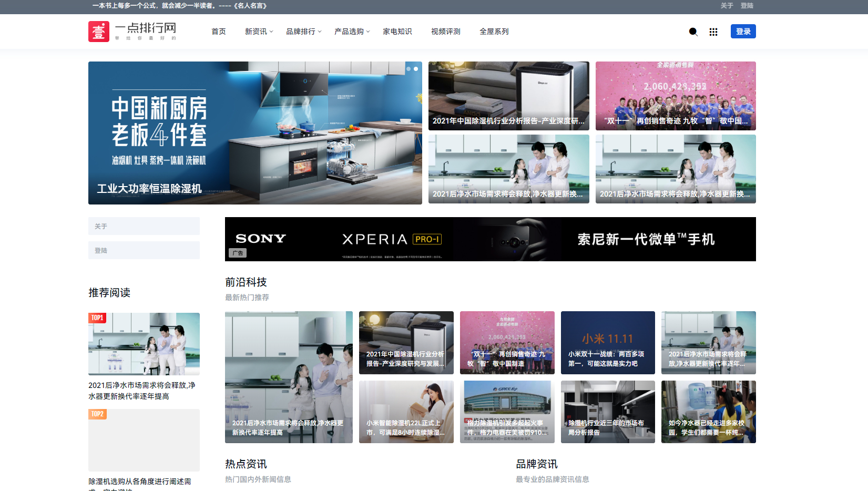Open the search magnifier icon
Screen dimensions: 868x491
(693, 32)
